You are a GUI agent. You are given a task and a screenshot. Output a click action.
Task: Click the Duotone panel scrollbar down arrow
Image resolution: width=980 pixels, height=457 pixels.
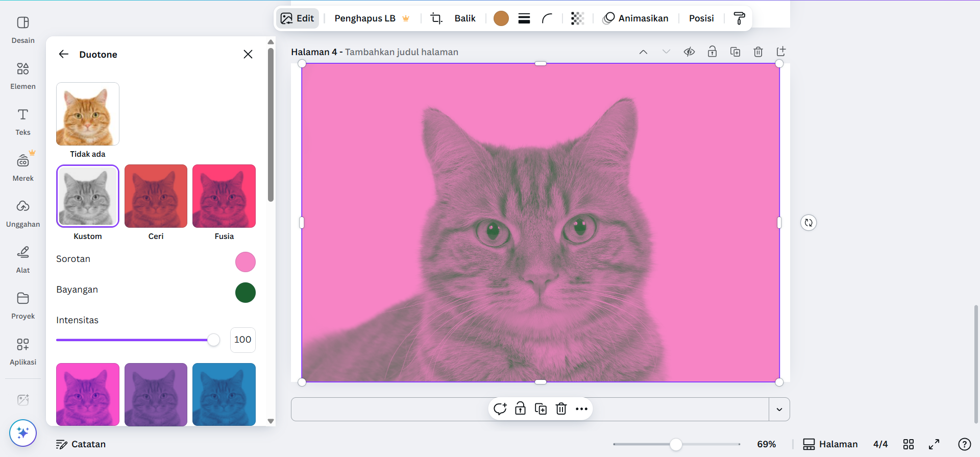271,421
